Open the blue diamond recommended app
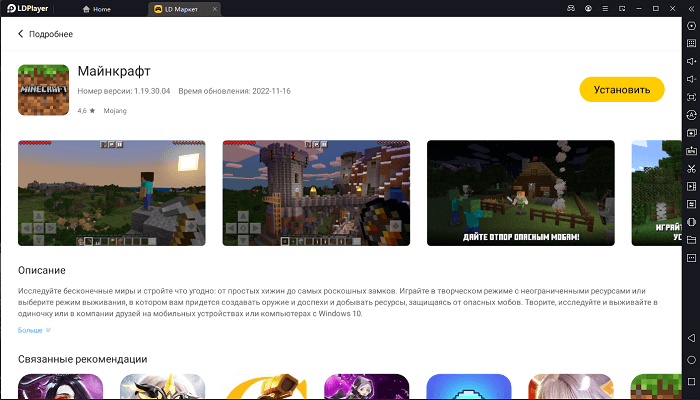The image size is (700, 400). click(x=469, y=387)
